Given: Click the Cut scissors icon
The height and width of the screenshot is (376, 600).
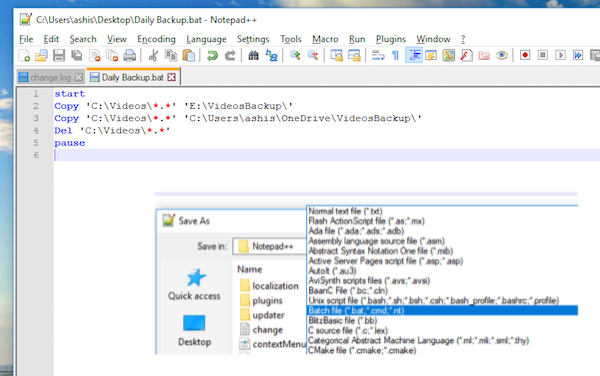Looking at the screenshot, I should [153, 55].
